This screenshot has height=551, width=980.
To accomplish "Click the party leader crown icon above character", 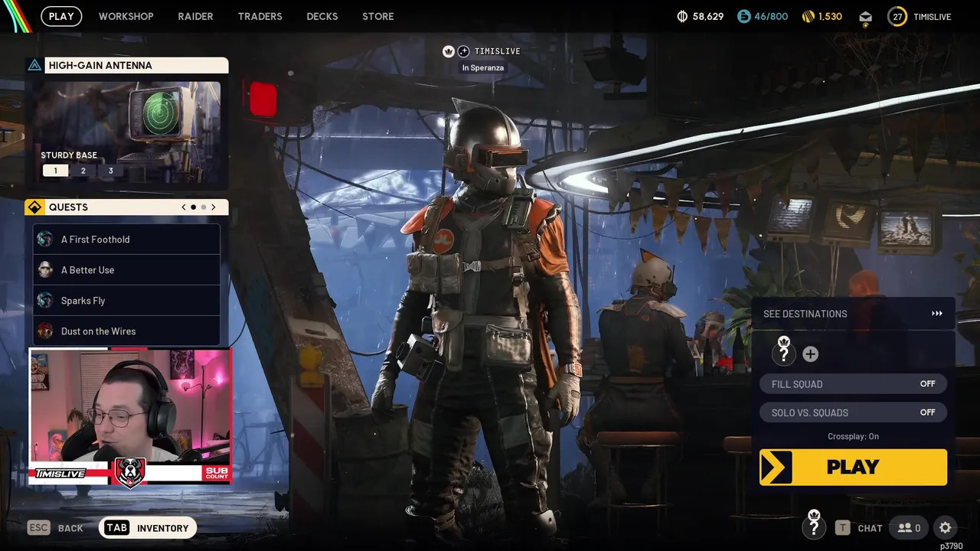I will click(449, 51).
